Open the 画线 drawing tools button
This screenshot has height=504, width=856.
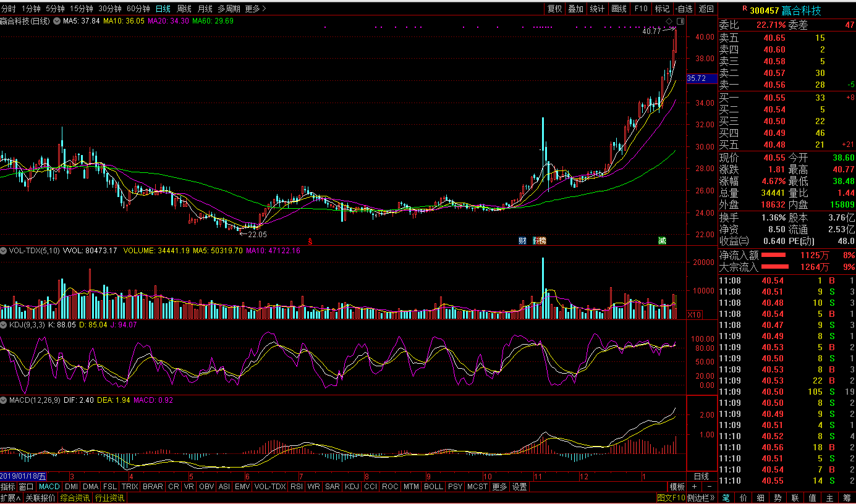619,9
